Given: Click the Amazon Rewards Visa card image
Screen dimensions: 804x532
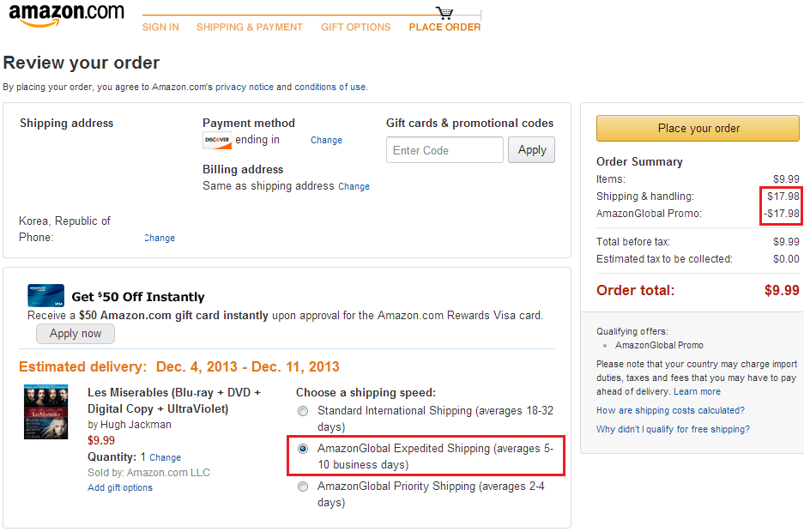Looking at the screenshot, I should 45,295.
